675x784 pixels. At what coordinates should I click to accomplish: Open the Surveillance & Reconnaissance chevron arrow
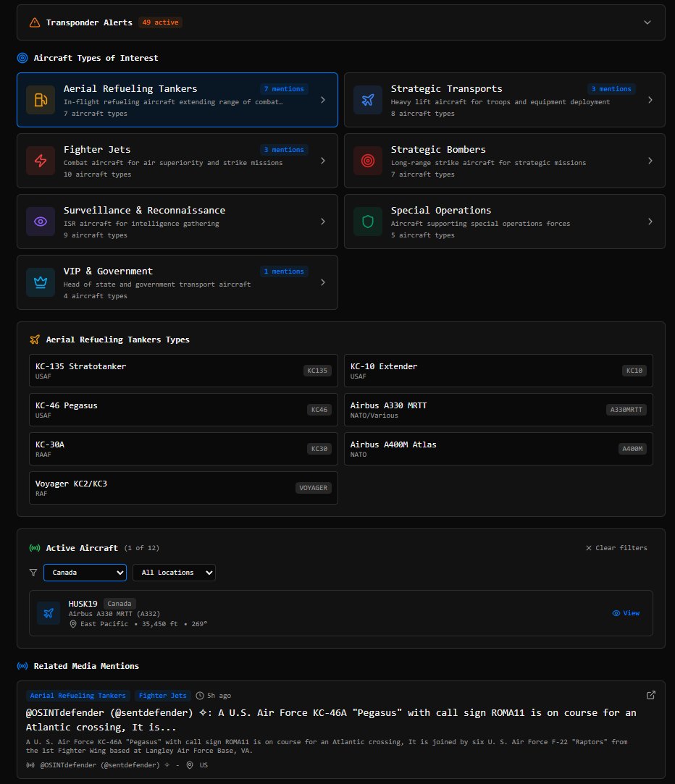[323, 222]
